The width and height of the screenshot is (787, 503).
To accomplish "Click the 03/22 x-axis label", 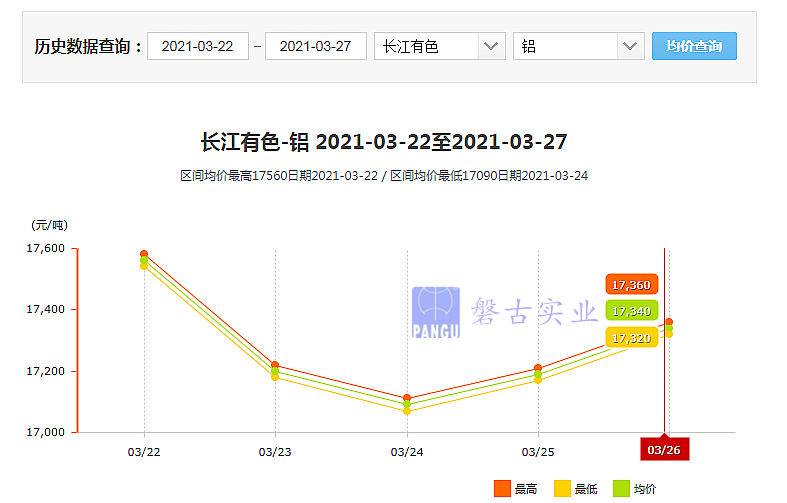I will pos(144,452).
